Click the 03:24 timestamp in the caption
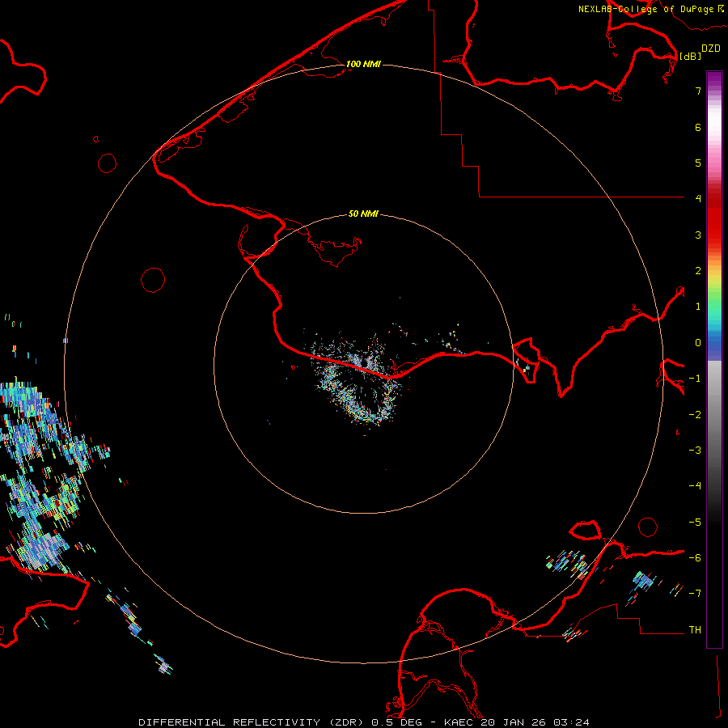 [572, 722]
